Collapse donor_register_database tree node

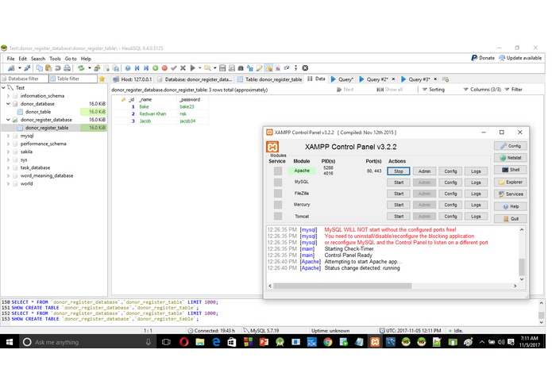[8, 120]
